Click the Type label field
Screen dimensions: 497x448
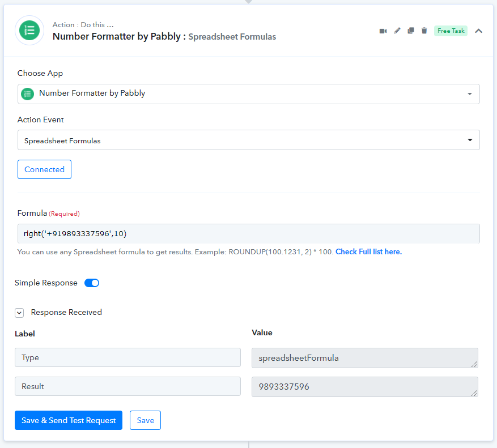click(x=128, y=357)
